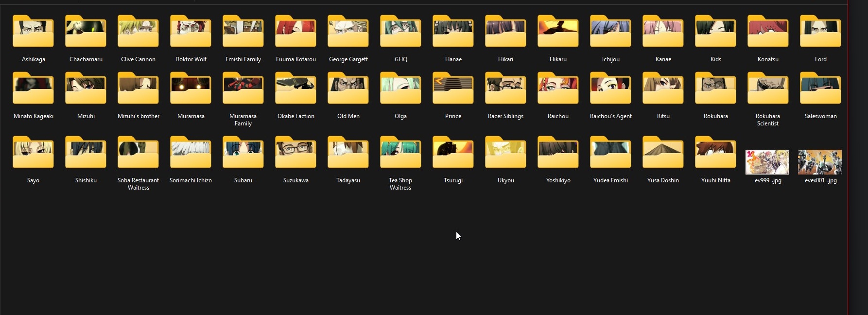
Task: Click the "Fuuma Kotarou" name label
Action: coord(295,59)
